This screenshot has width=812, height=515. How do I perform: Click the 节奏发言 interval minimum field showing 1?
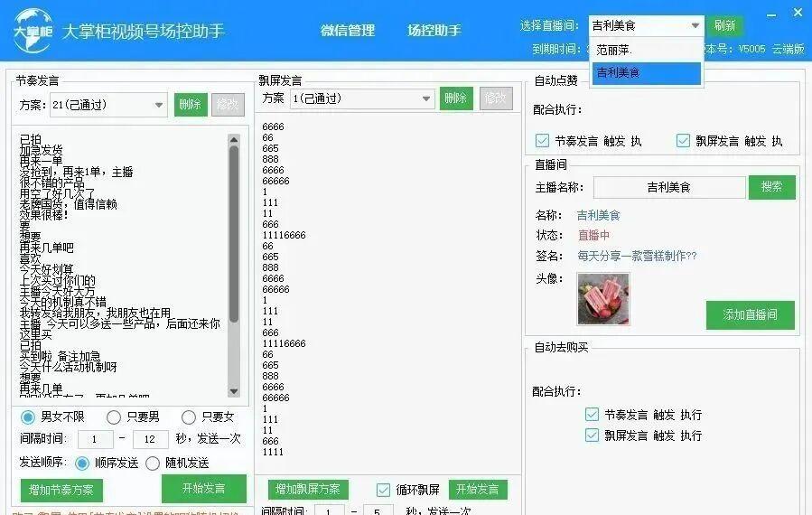tap(95, 439)
